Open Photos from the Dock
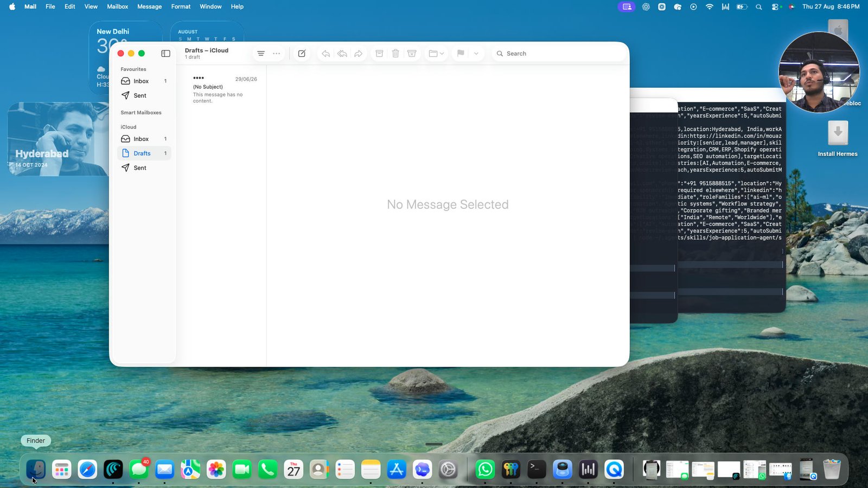The image size is (868, 488). pyautogui.click(x=216, y=470)
